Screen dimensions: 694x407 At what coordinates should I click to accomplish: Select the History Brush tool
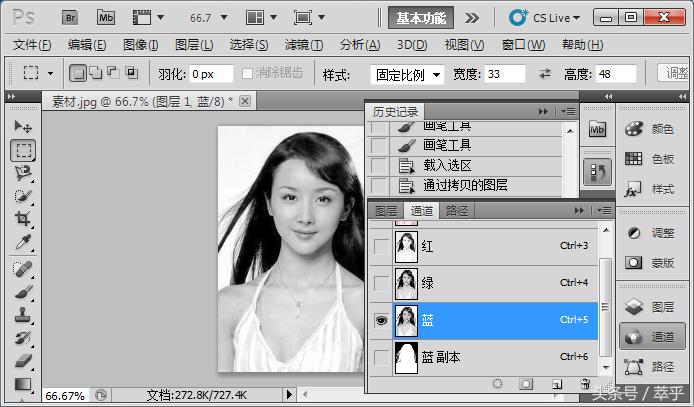coord(23,338)
